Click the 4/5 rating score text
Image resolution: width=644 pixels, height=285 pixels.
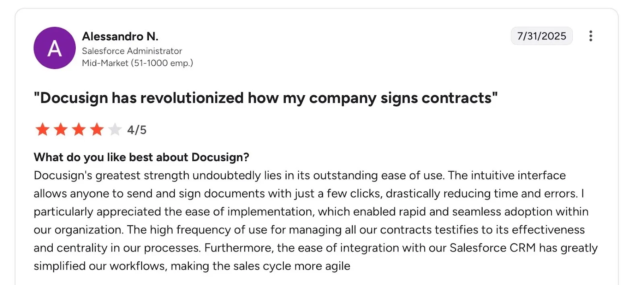[137, 130]
